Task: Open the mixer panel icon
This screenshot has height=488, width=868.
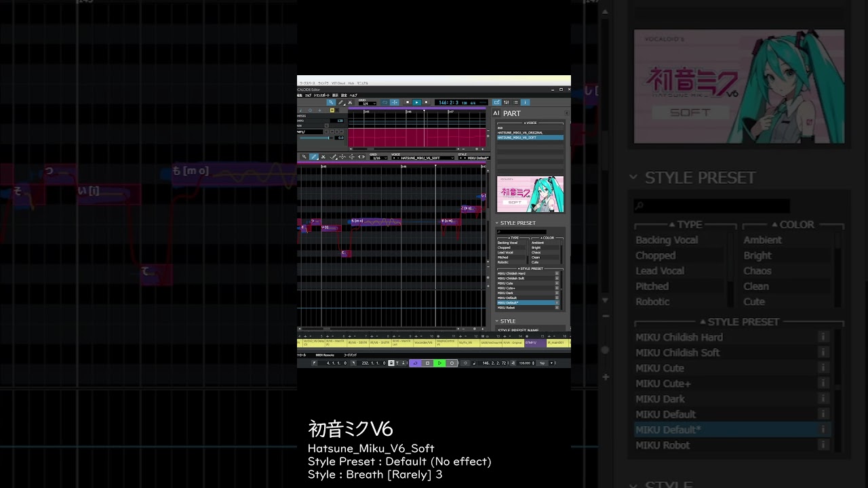Action: click(496, 102)
